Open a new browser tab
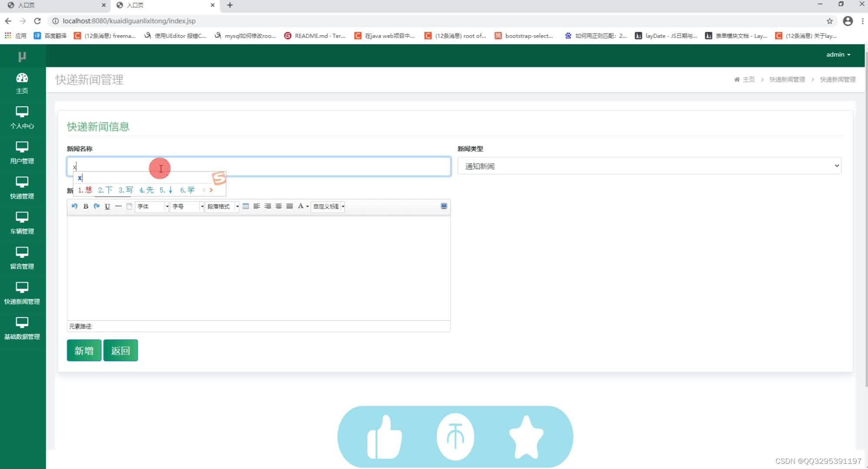This screenshot has width=868, height=469. click(230, 5)
